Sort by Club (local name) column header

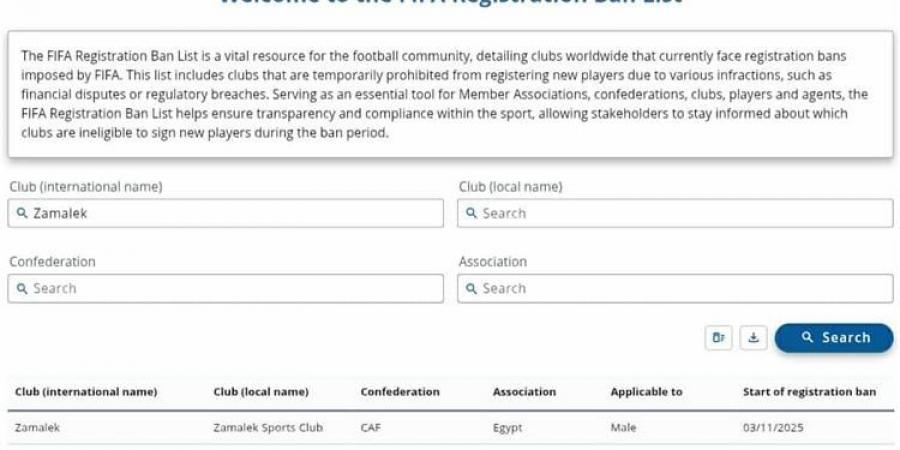pyautogui.click(x=261, y=392)
